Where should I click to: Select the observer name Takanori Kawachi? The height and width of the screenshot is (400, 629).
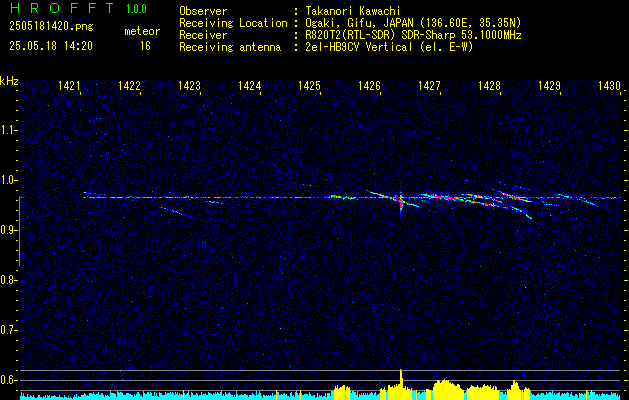point(351,11)
